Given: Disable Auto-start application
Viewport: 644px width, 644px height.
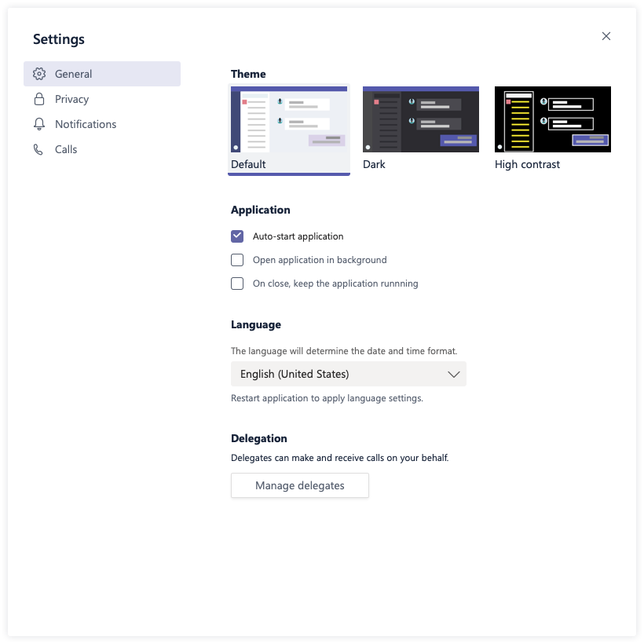Looking at the screenshot, I should pos(237,236).
